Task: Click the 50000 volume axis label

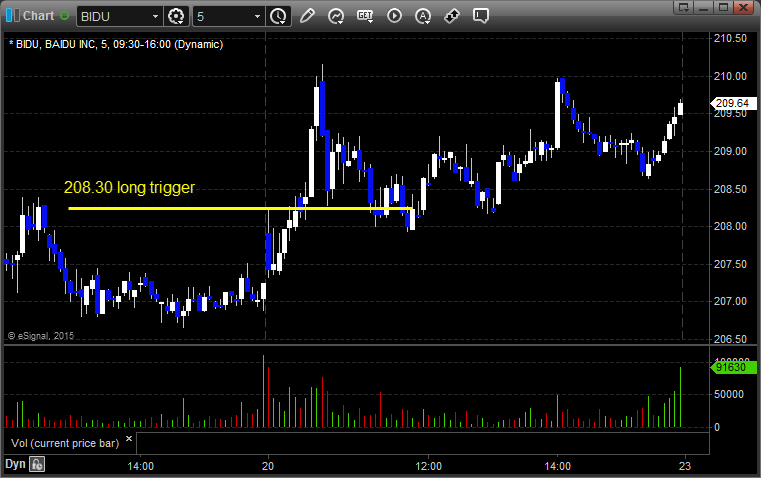Action: coord(728,395)
